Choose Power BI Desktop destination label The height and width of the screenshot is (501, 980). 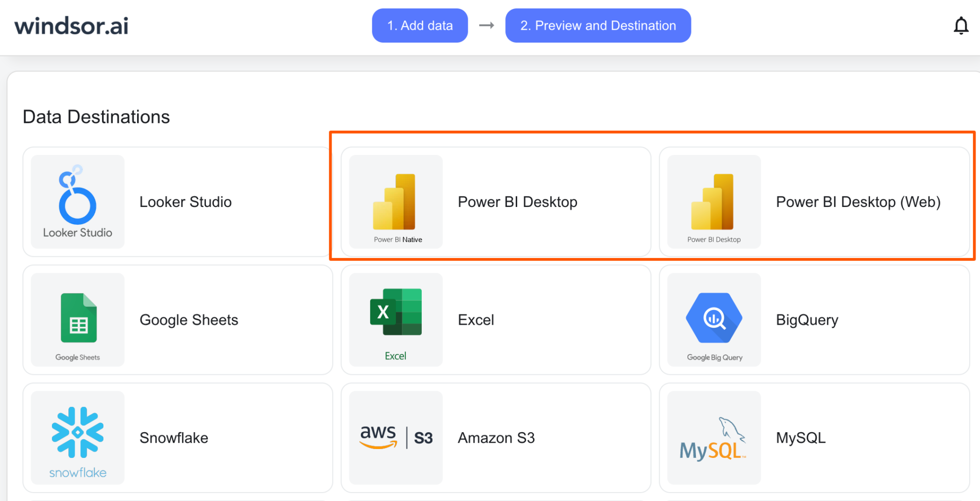click(x=518, y=202)
